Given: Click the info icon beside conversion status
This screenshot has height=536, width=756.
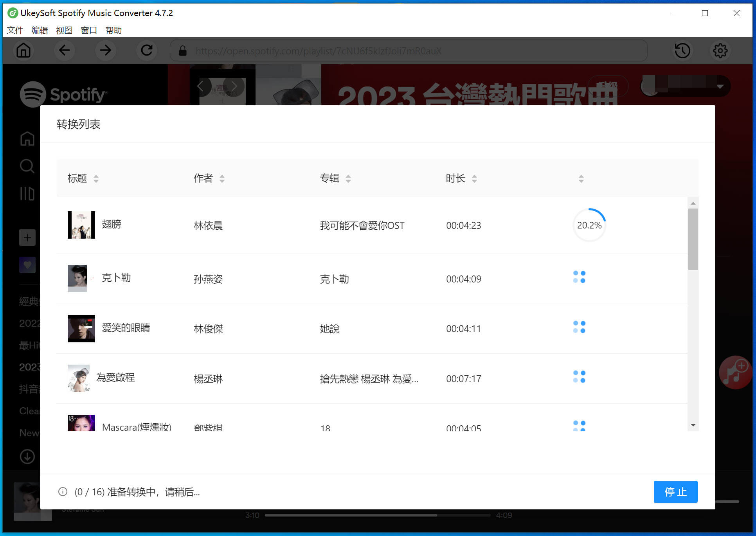Looking at the screenshot, I should [63, 492].
